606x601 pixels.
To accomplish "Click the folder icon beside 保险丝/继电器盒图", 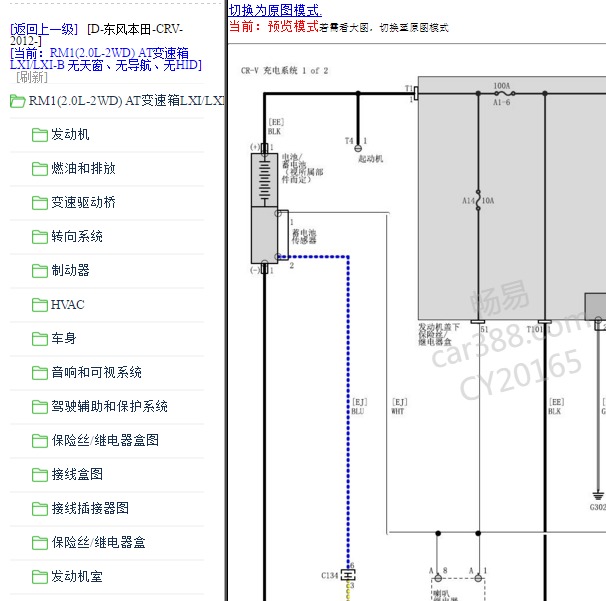I will point(40,441).
